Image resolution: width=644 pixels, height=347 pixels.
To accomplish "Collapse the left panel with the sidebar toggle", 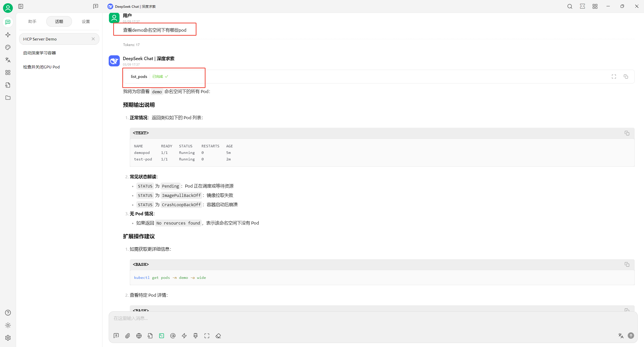I will (x=21, y=6).
